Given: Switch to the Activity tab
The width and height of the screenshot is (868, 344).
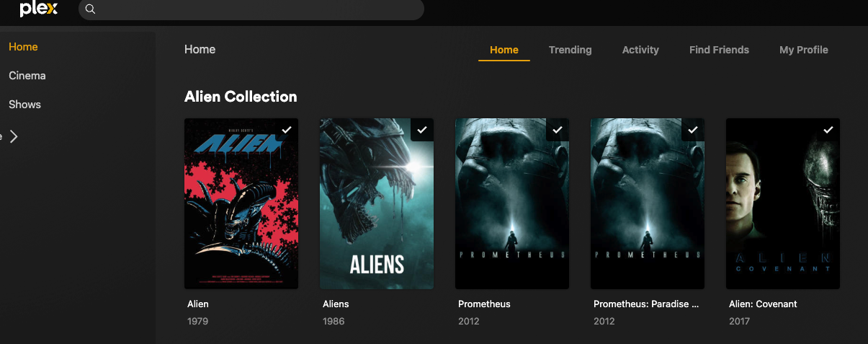Looking at the screenshot, I should pos(640,50).
